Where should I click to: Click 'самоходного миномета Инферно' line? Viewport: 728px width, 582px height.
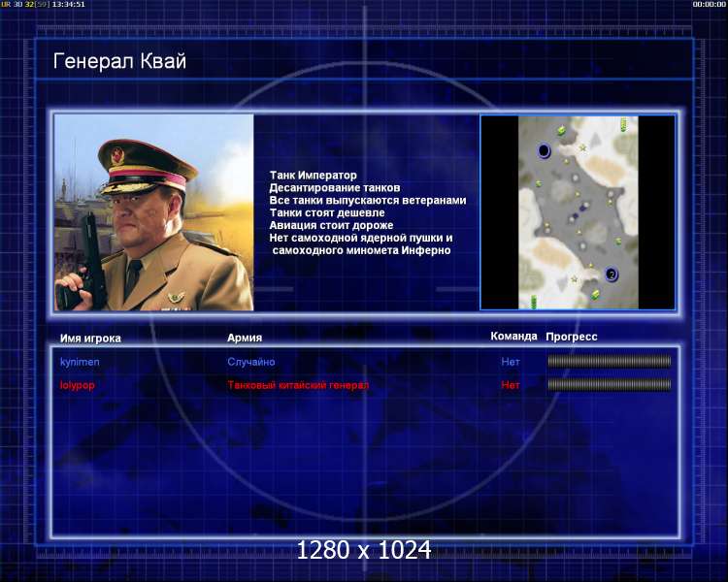362,250
